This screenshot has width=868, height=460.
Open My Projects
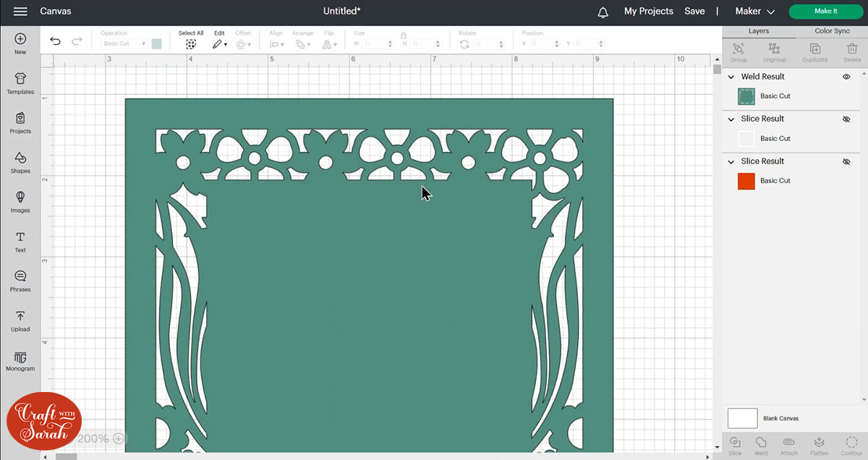point(648,12)
